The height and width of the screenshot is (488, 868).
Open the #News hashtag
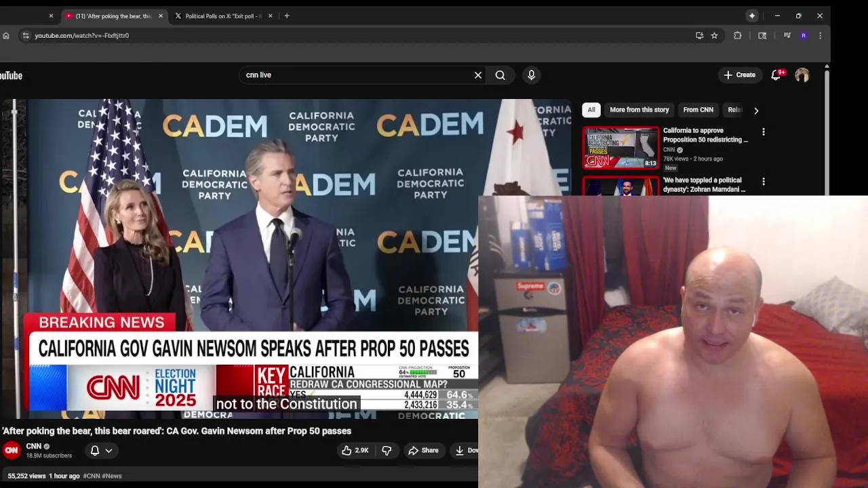113,476
